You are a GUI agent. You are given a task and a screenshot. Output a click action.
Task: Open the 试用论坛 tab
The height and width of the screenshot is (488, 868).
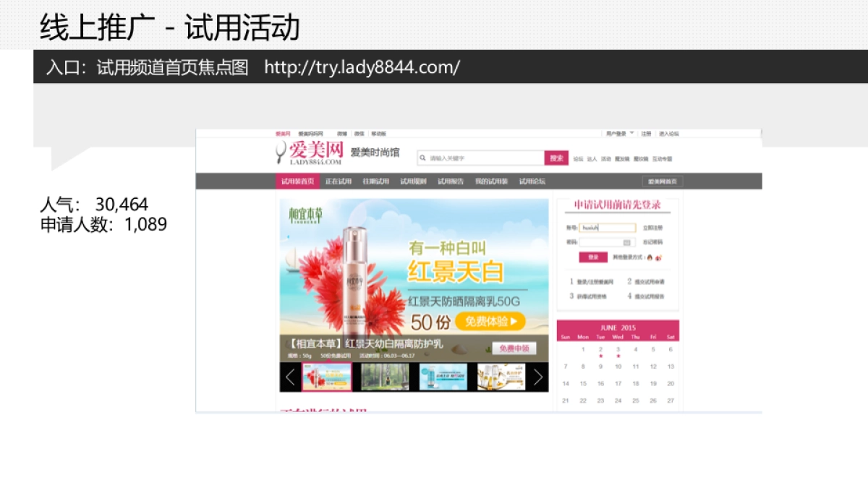[532, 181]
